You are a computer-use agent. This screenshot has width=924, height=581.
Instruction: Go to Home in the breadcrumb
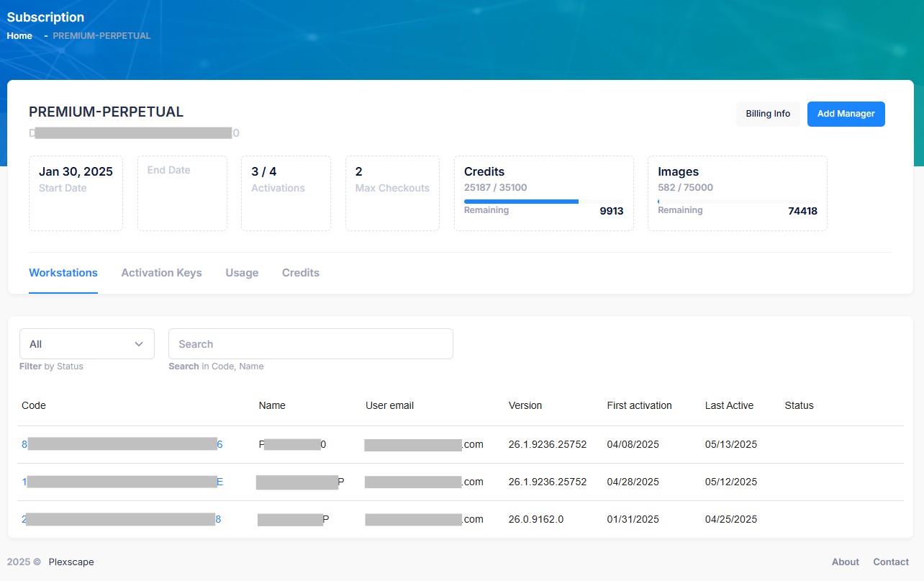19,35
